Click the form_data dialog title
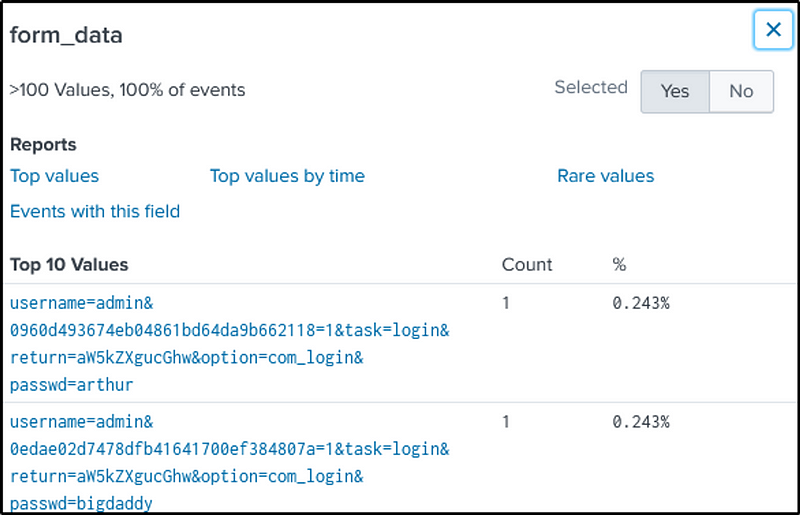 pos(66,35)
